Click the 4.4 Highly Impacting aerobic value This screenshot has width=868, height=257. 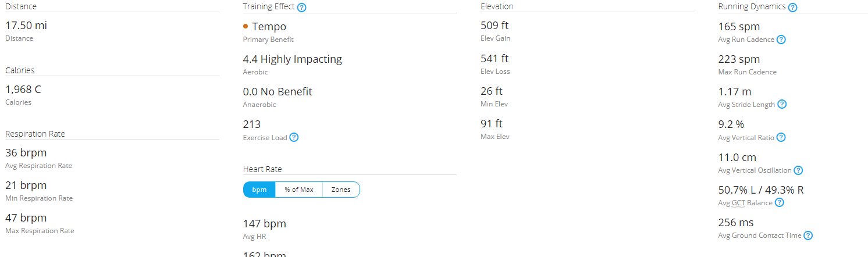click(293, 59)
